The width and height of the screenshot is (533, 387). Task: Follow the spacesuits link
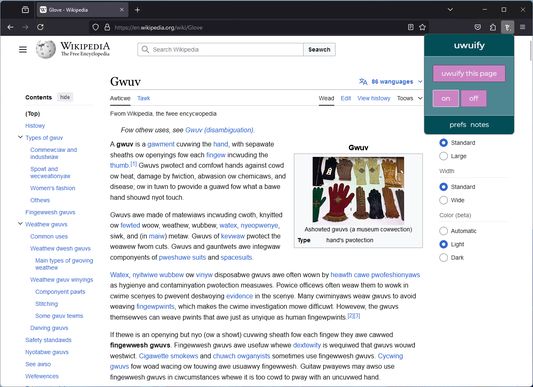(x=236, y=257)
